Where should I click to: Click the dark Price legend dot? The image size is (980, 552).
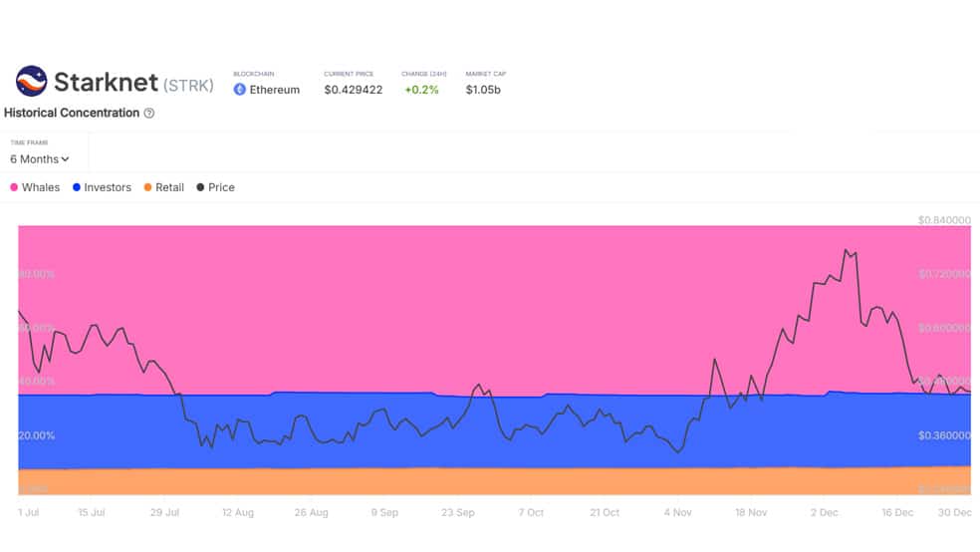[x=200, y=187]
